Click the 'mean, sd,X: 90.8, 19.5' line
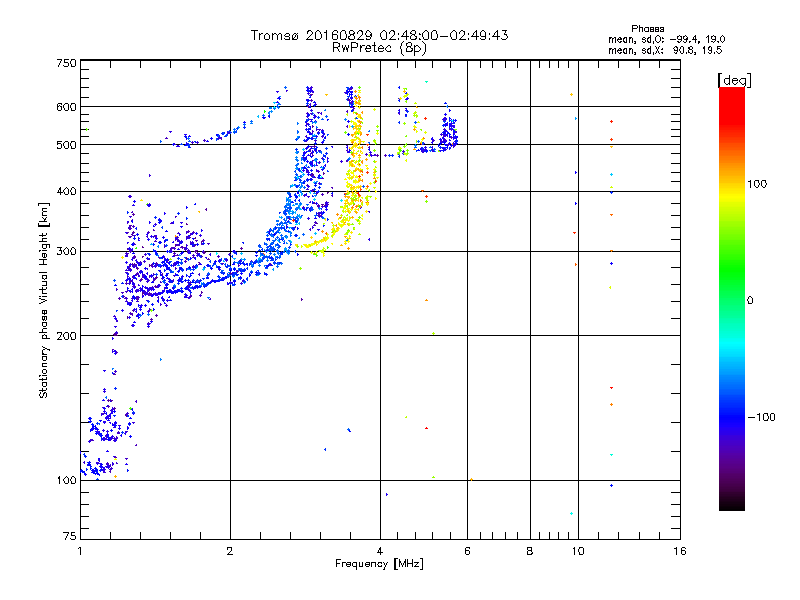The height and width of the screenshot is (600, 800). (665, 51)
